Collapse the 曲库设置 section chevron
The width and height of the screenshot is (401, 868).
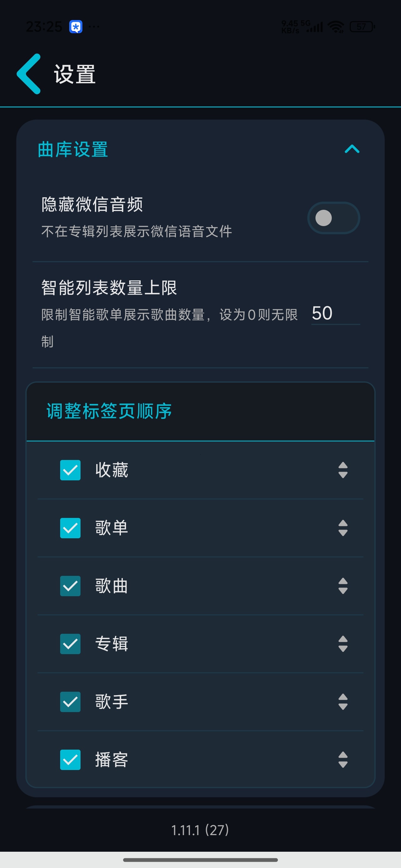pyautogui.click(x=352, y=149)
